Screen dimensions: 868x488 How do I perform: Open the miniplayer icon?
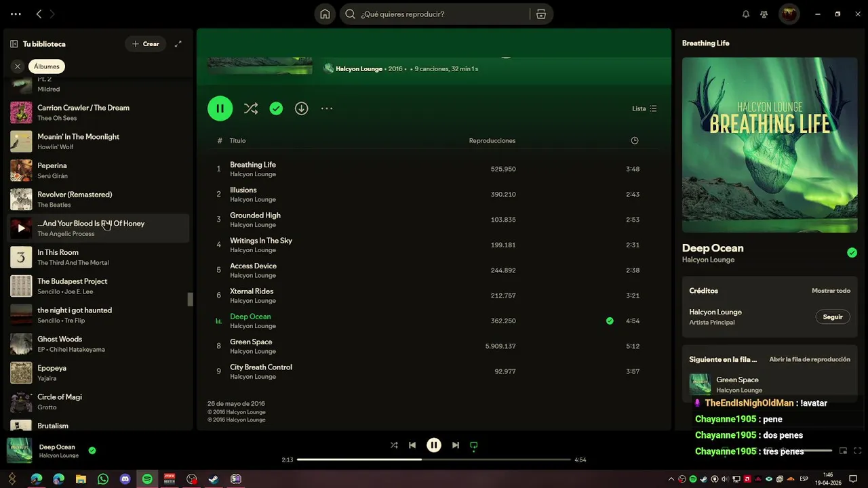click(844, 451)
